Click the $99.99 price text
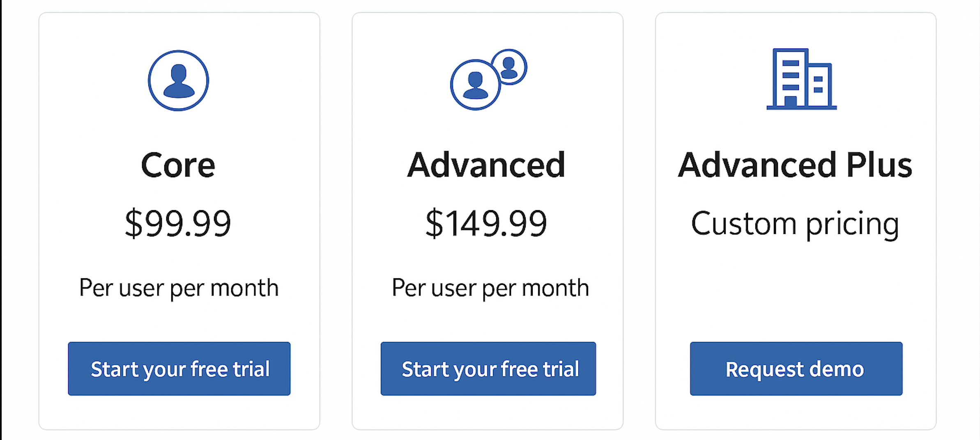 [178, 223]
